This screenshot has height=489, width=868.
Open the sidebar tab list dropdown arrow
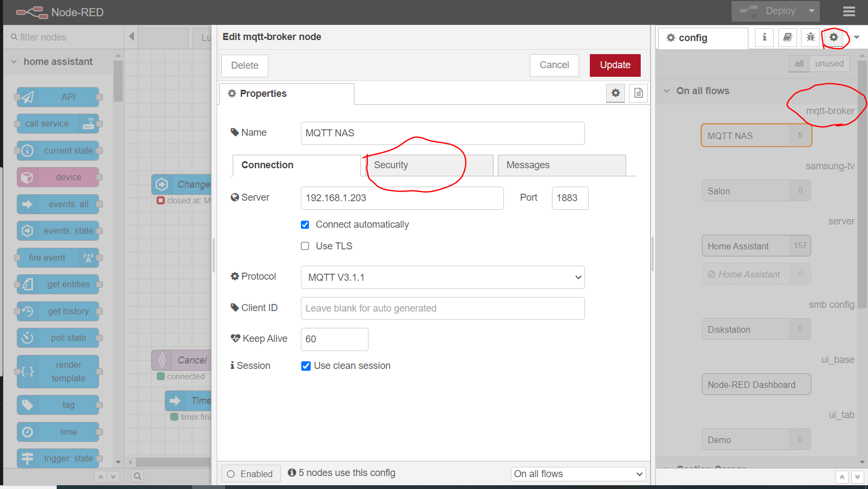pyautogui.click(x=857, y=37)
